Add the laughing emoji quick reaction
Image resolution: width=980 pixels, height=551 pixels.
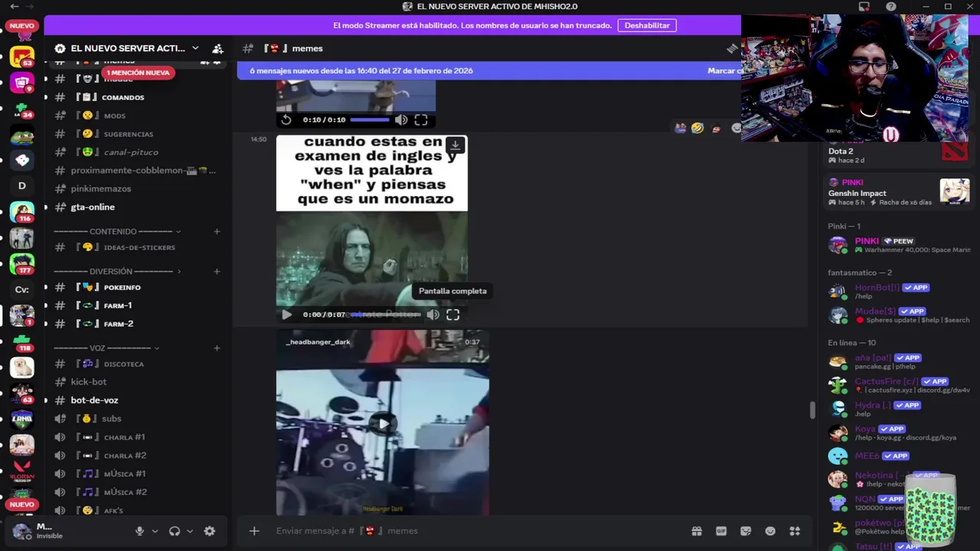click(x=697, y=128)
